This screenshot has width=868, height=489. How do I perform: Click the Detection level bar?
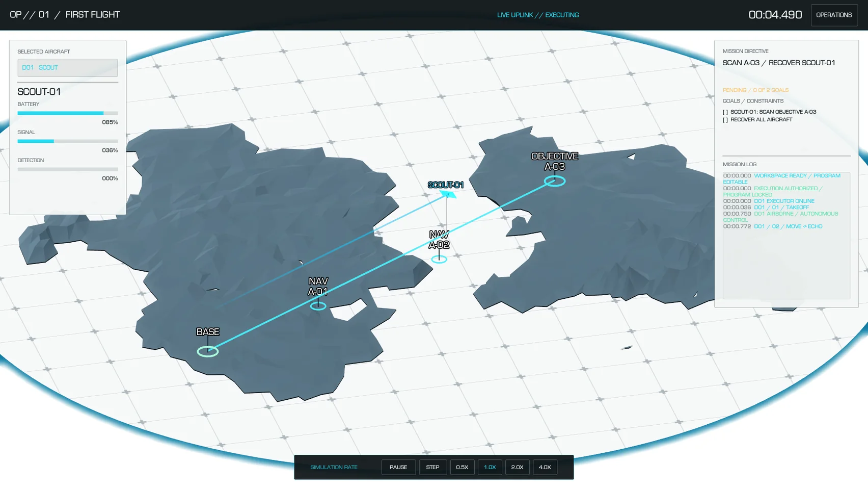(68, 169)
